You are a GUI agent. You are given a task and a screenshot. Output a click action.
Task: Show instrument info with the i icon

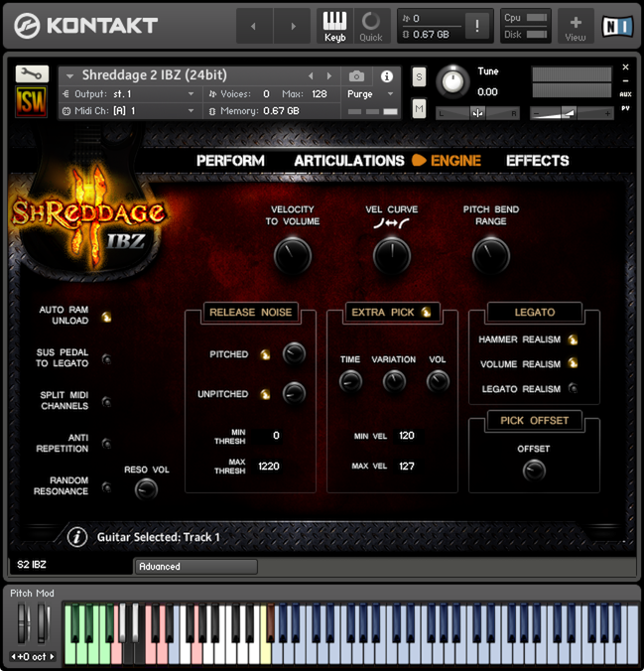pos(386,76)
